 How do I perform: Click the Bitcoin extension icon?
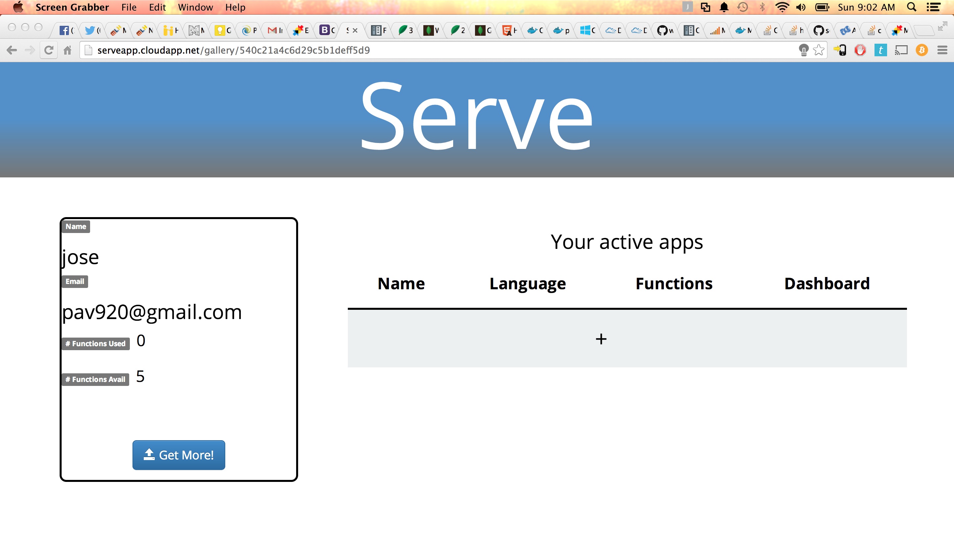tap(922, 50)
